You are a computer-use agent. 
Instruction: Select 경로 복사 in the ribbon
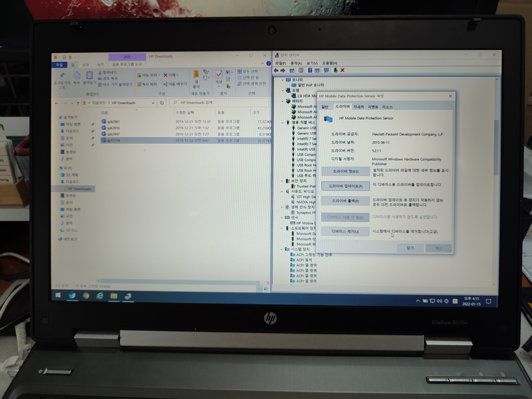pos(108,78)
